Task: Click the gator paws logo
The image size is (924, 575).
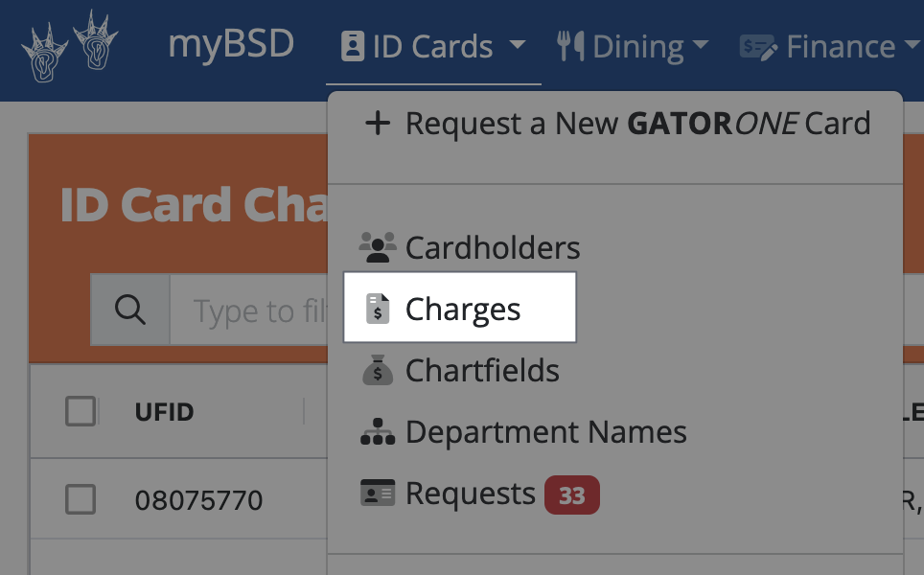Action: click(70, 46)
